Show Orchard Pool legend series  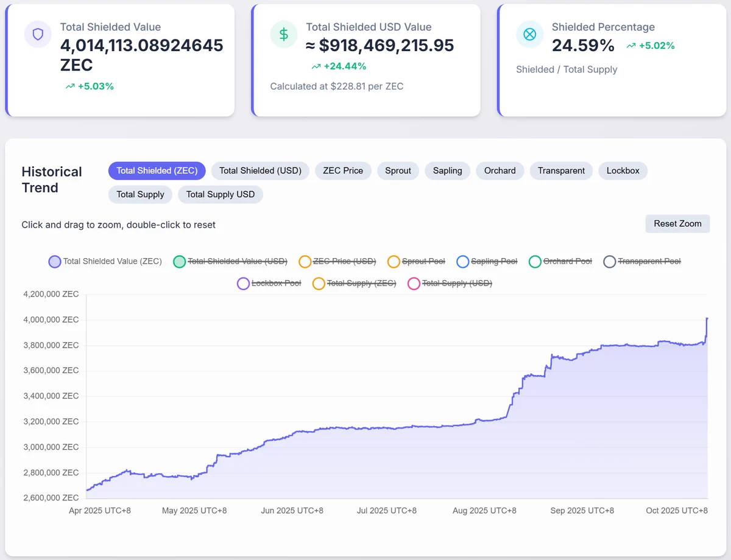[x=560, y=262]
